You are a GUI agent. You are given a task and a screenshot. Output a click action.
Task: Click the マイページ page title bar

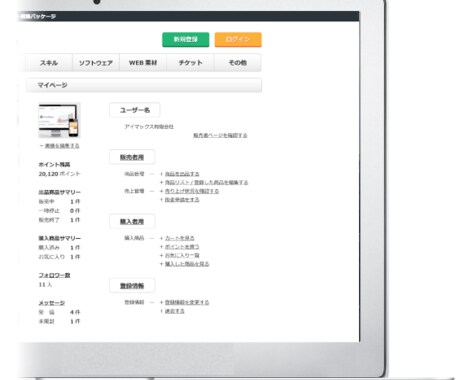point(144,85)
